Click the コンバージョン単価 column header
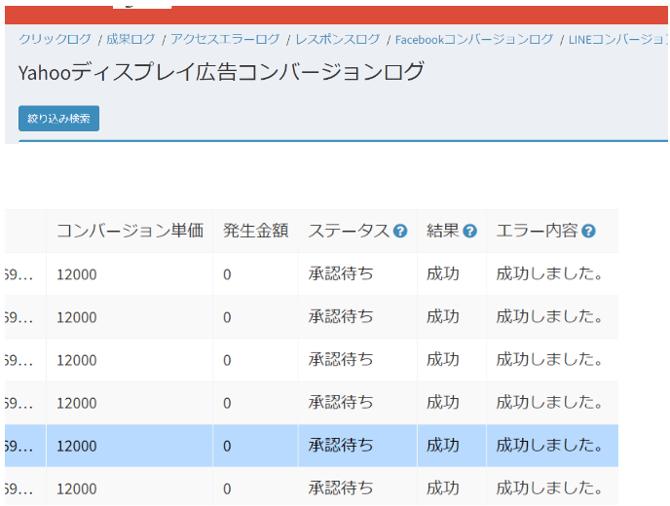The image size is (670, 506). coord(129,231)
